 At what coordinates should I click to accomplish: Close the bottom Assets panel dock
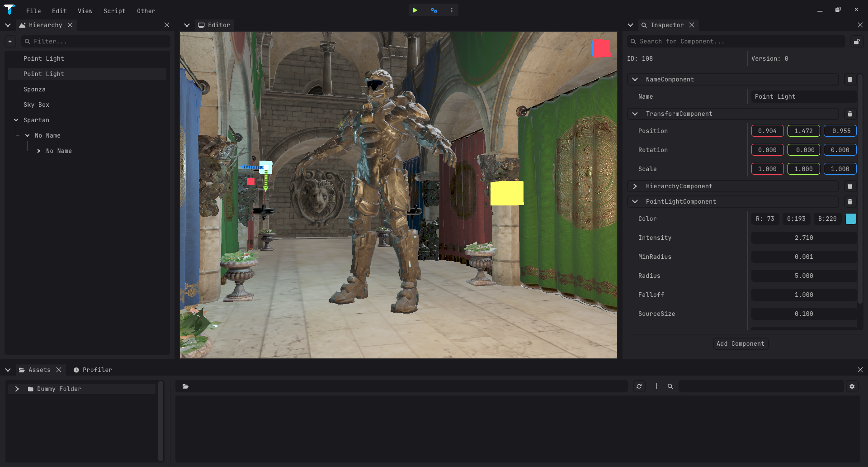click(x=860, y=370)
